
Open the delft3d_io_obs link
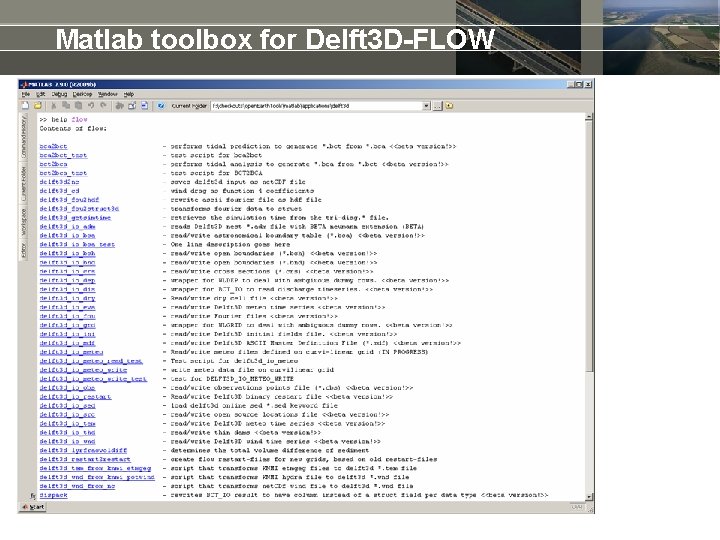pyautogui.click(x=68, y=388)
